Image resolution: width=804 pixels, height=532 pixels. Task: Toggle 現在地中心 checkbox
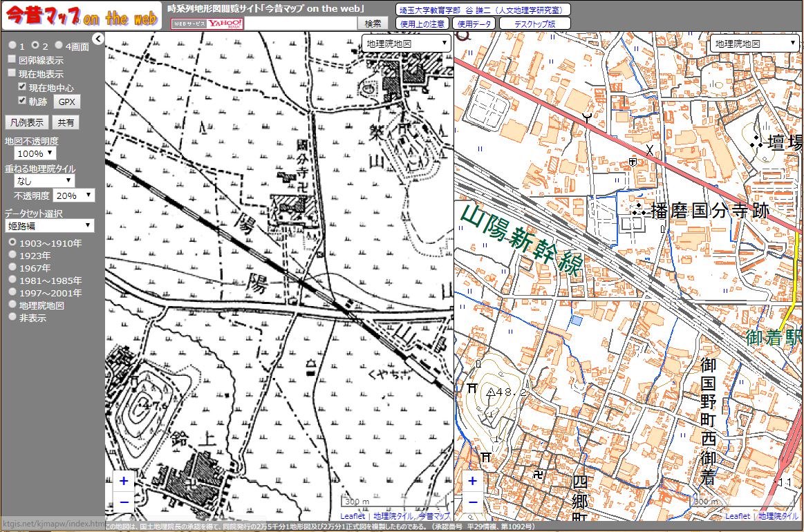21,86
